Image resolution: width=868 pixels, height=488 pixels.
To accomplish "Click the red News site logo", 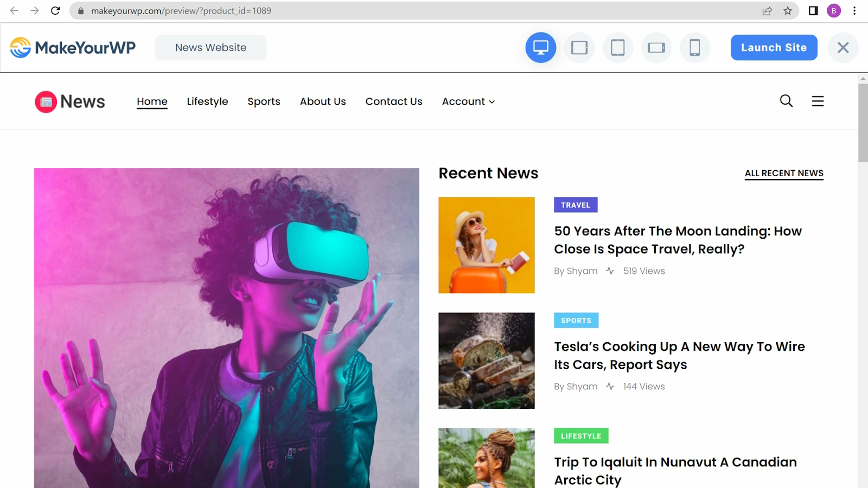I will (70, 101).
